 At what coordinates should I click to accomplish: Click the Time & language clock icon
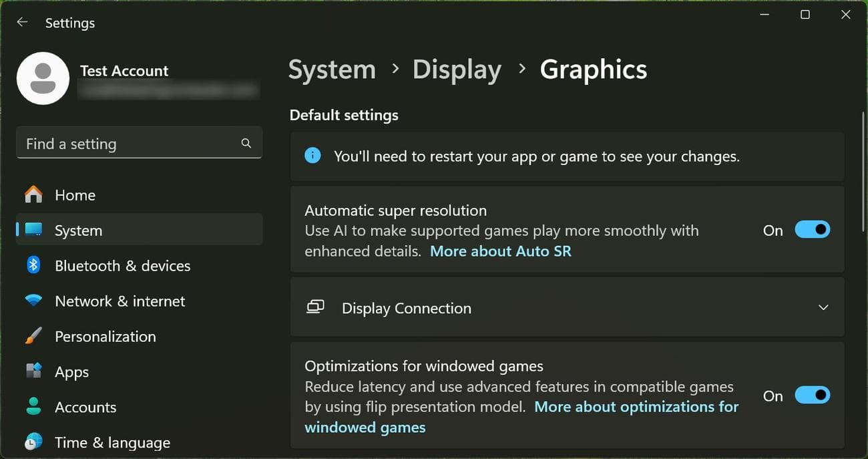pyautogui.click(x=33, y=442)
